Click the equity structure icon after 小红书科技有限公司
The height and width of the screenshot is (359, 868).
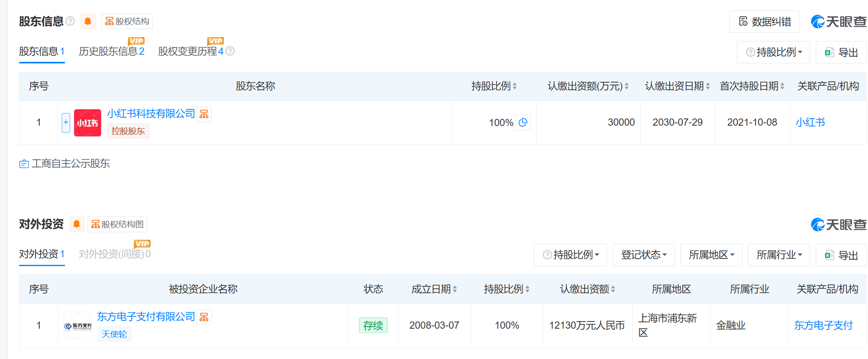[x=204, y=114]
